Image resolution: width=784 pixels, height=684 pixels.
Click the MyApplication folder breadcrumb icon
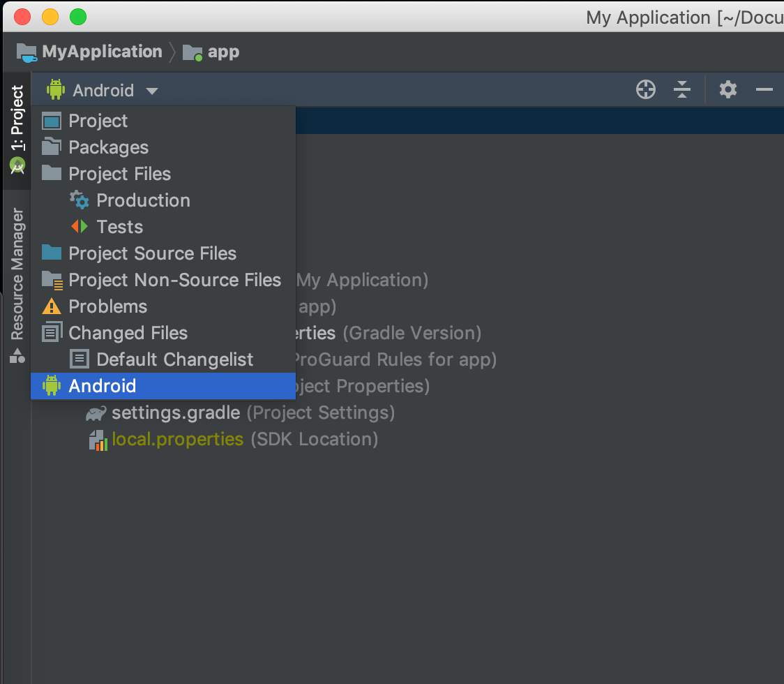(27, 52)
